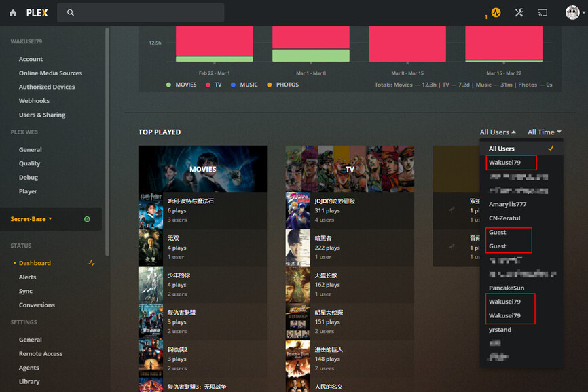Screen dimensions: 588x392
Task: Open Users & Sharing
Action: (x=42, y=115)
